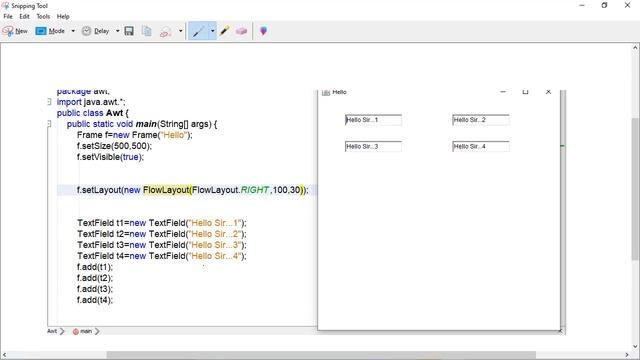
Task: Click the f.setLayout code line
Action: (x=192, y=190)
